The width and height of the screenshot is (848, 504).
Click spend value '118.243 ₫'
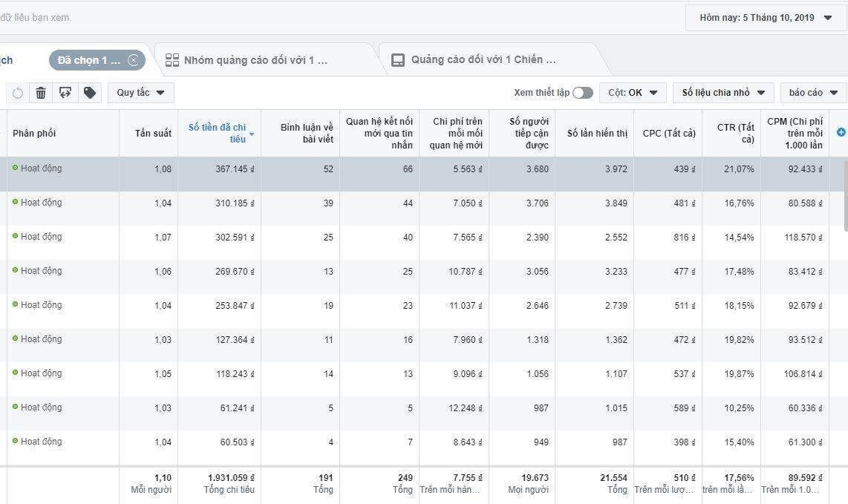click(x=235, y=373)
